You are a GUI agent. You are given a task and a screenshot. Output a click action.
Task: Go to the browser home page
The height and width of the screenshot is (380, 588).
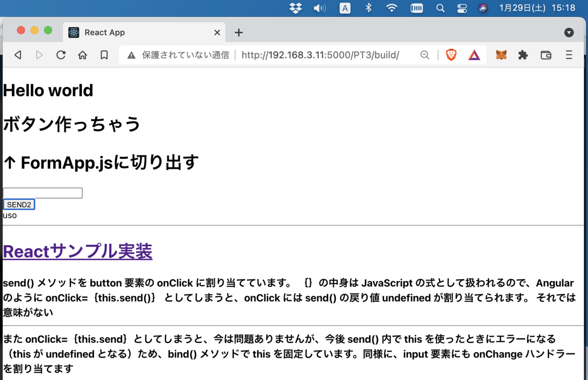pos(82,55)
